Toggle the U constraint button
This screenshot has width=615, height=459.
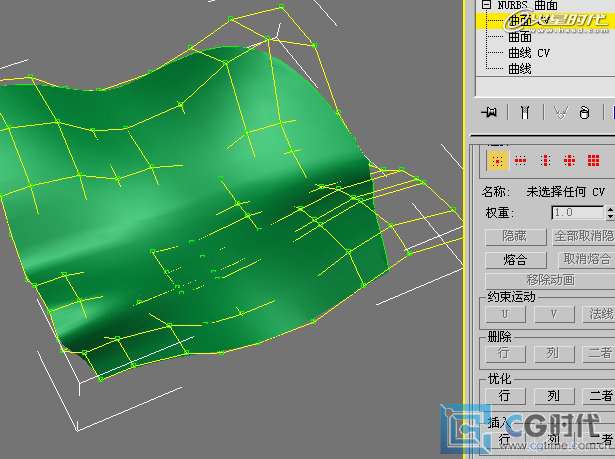tap(505, 314)
